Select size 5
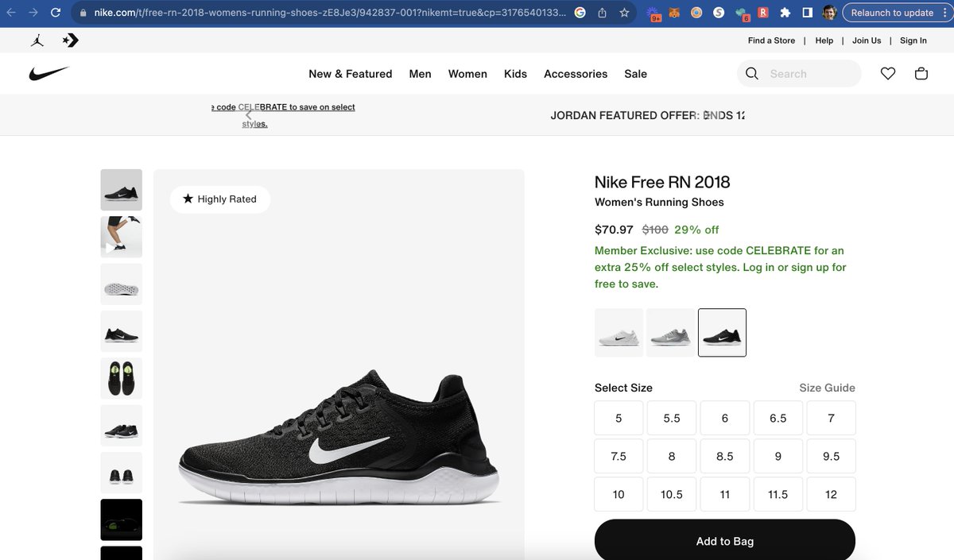The height and width of the screenshot is (560, 954). [619, 417]
